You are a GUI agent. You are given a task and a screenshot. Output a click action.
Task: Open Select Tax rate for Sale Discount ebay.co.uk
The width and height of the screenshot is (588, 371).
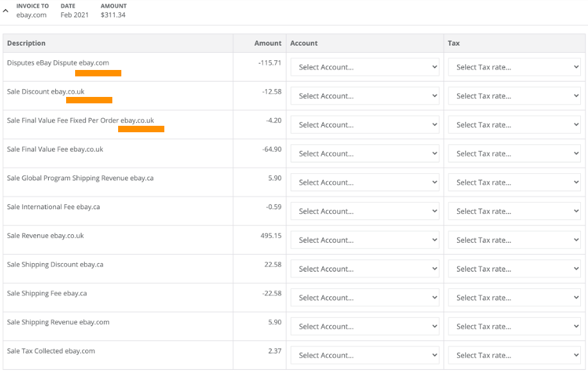point(514,96)
